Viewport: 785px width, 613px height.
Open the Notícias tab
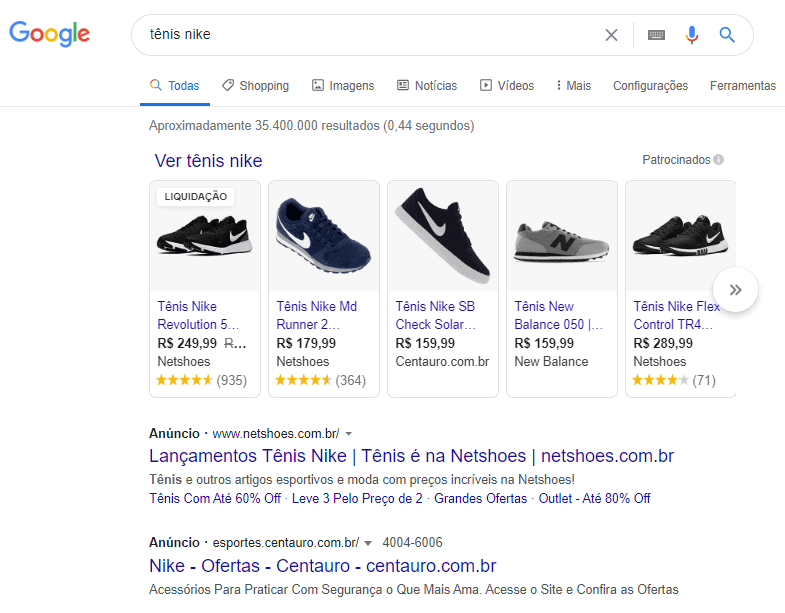tap(427, 86)
